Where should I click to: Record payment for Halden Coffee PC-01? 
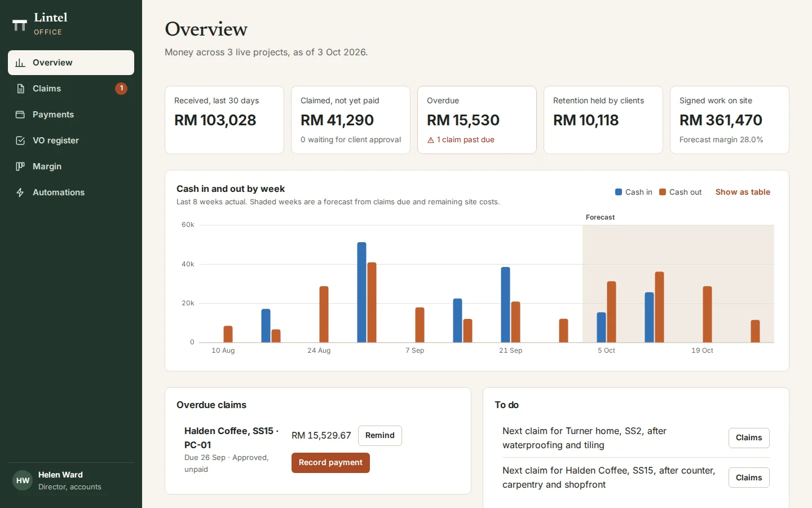pos(330,463)
